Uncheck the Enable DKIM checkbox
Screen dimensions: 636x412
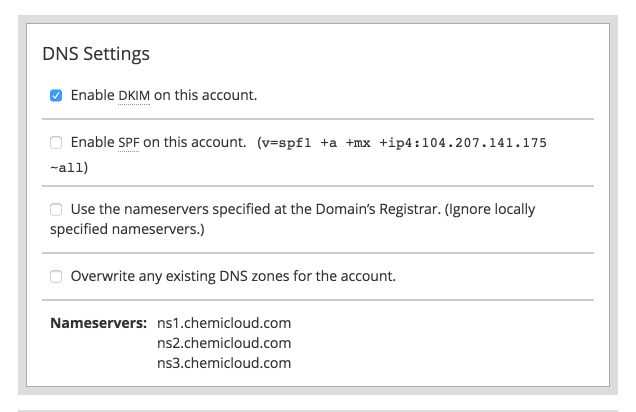pyautogui.click(x=56, y=96)
